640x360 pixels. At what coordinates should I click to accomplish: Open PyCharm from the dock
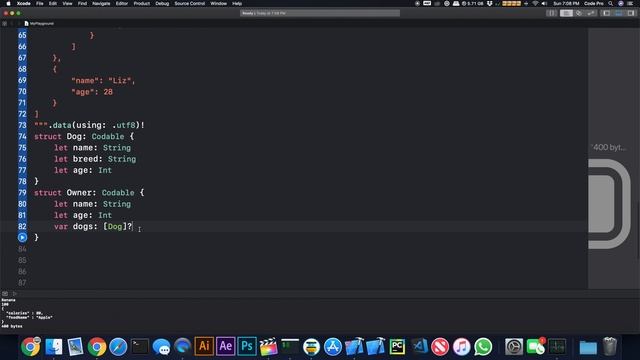pyautogui.click(x=397, y=347)
